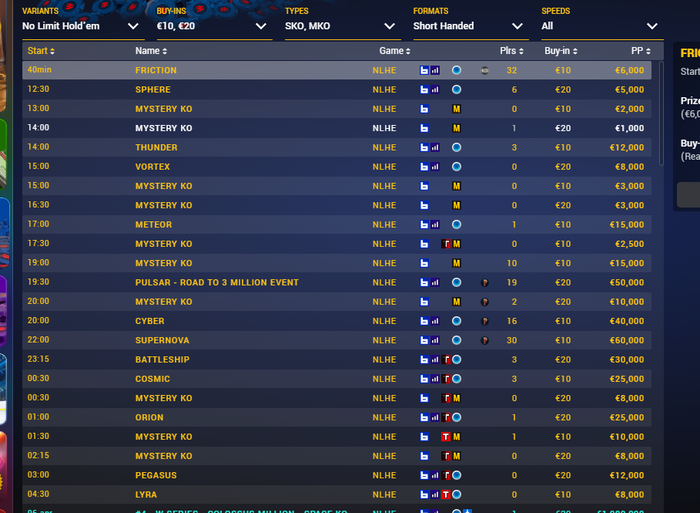Viewport: 700px width, 513px height.
Task: Select the VORTEX tournament name
Action: coord(152,167)
